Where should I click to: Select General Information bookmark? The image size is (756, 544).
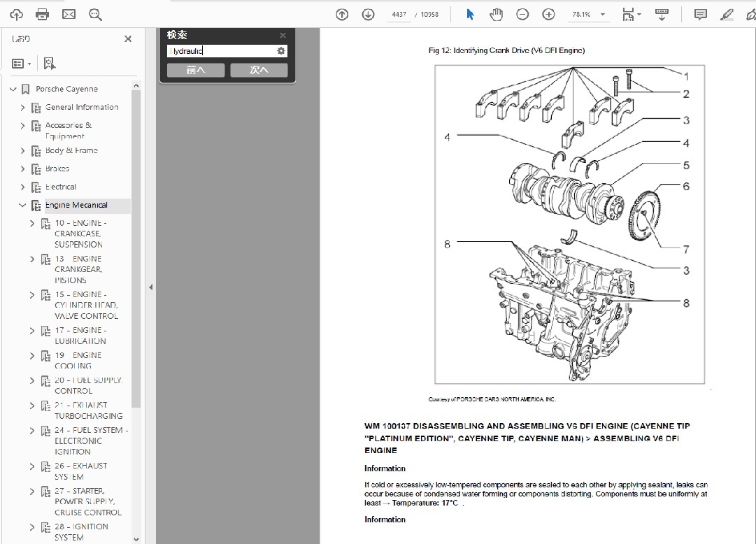82,107
